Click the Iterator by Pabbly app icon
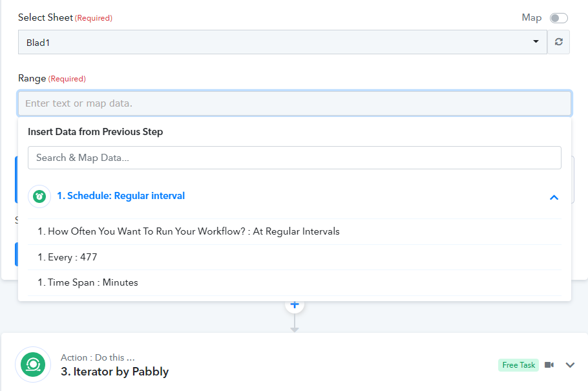 point(33,365)
